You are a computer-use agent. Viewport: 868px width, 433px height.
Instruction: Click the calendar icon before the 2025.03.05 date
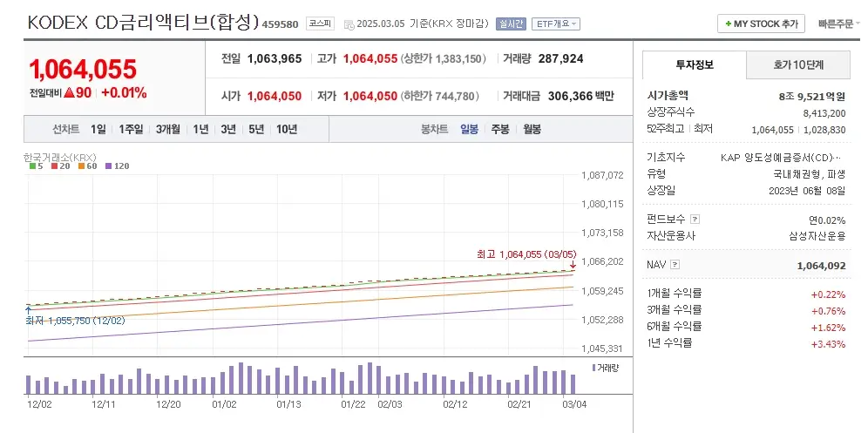[349, 24]
